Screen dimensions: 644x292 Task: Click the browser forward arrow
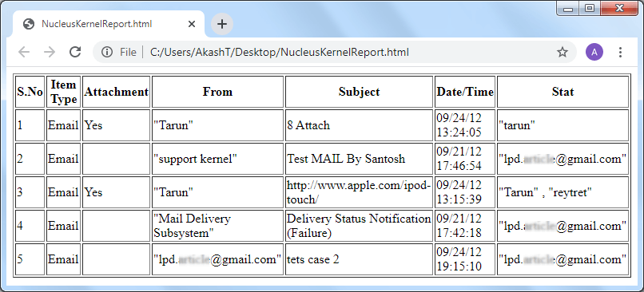50,52
